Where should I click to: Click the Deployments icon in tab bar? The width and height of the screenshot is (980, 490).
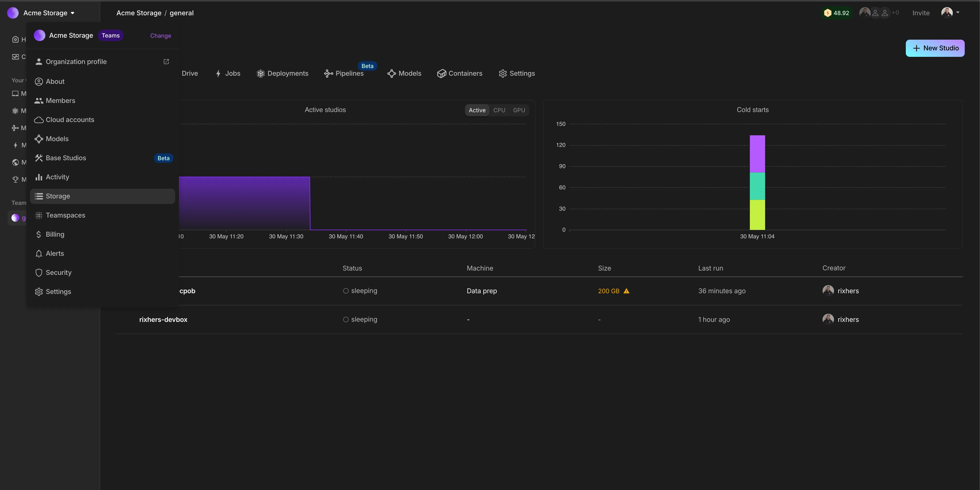[261, 74]
